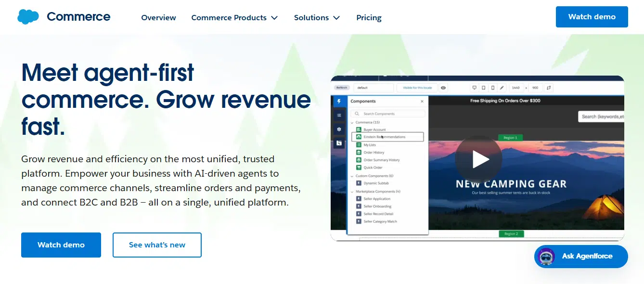
Task: Click 'NEW CAMPING GEAR' headline in preview
Action: tap(511, 184)
